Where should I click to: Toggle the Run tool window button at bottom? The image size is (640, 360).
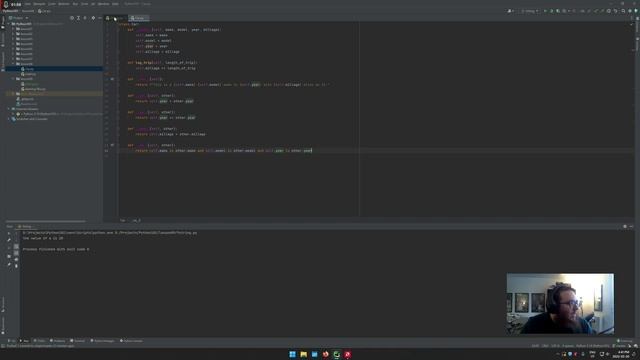(24, 341)
